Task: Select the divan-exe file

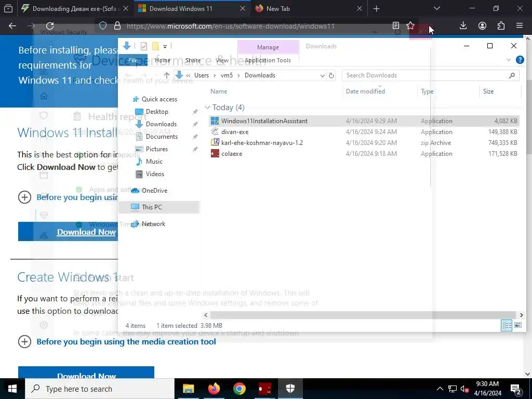Action: [364, 131]
